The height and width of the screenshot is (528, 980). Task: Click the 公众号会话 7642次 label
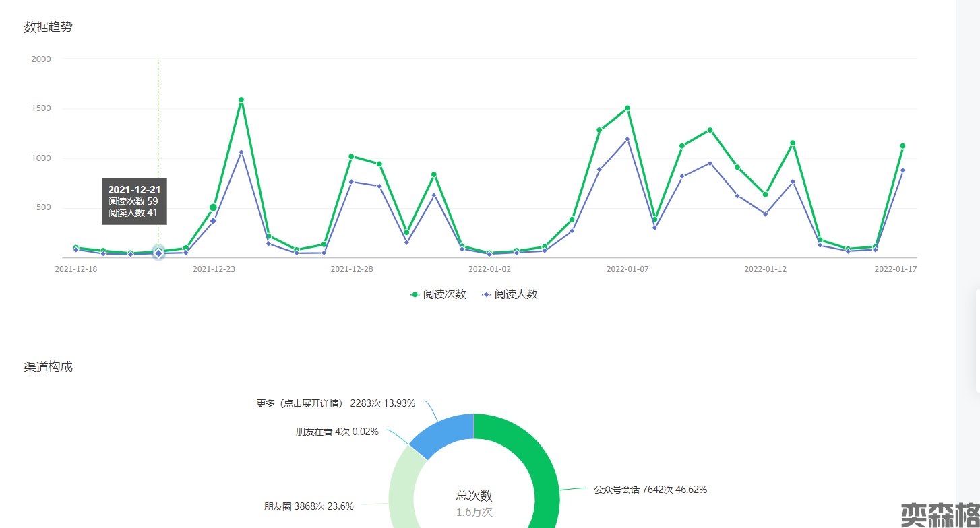pyautogui.click(x=650, y=490)
